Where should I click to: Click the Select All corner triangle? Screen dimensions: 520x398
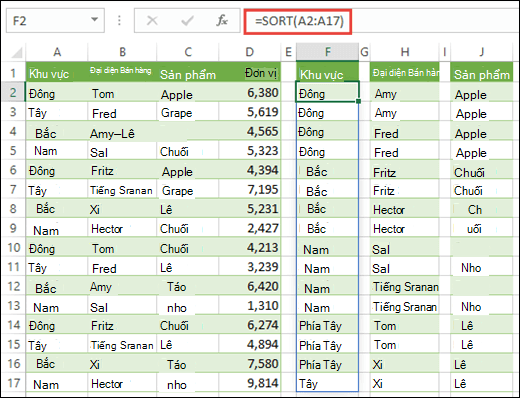(17, 52)
